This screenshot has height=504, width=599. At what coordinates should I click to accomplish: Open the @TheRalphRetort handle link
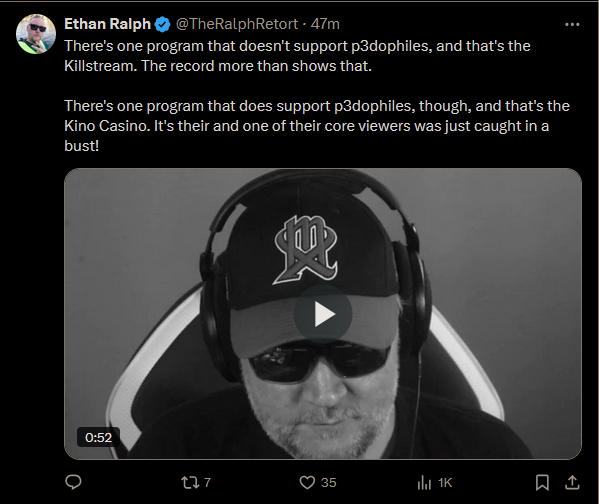236,24
